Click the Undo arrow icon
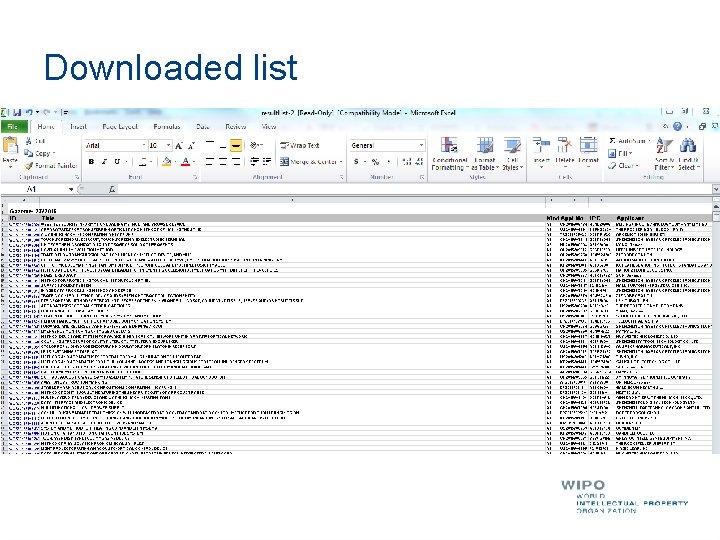 pos(29,112)
